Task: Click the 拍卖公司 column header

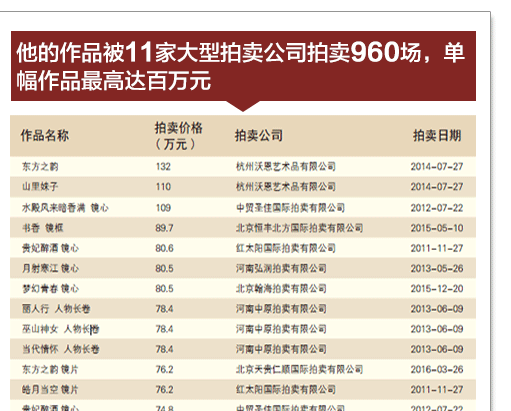Action: point(259,135)
